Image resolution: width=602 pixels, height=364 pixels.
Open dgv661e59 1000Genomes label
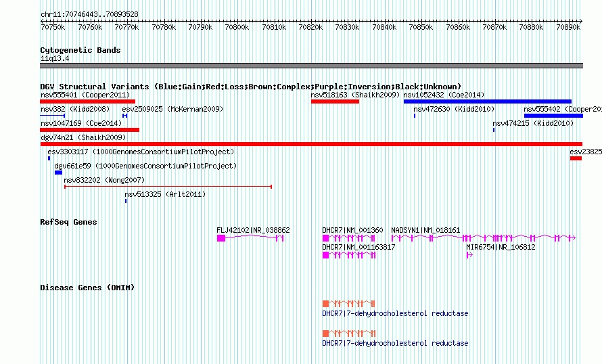(x=146, y=166)
